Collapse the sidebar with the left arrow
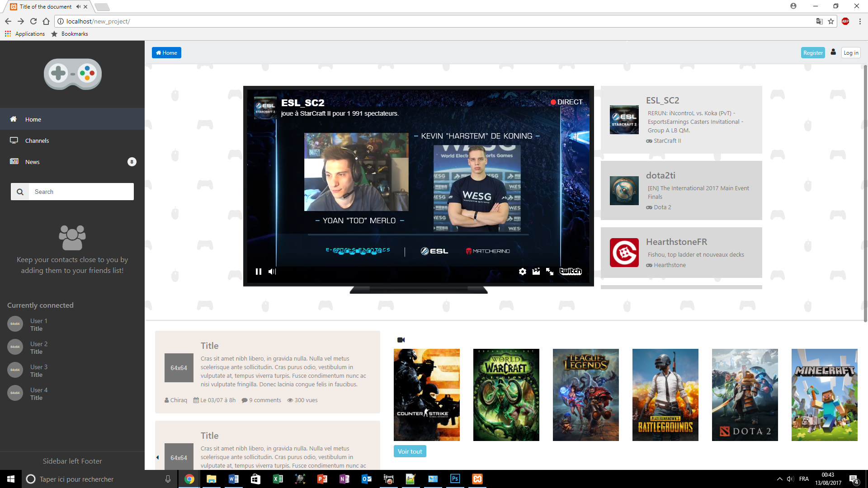Image resolution: width=868 pixels, height=488 pixels. [157, 457]
